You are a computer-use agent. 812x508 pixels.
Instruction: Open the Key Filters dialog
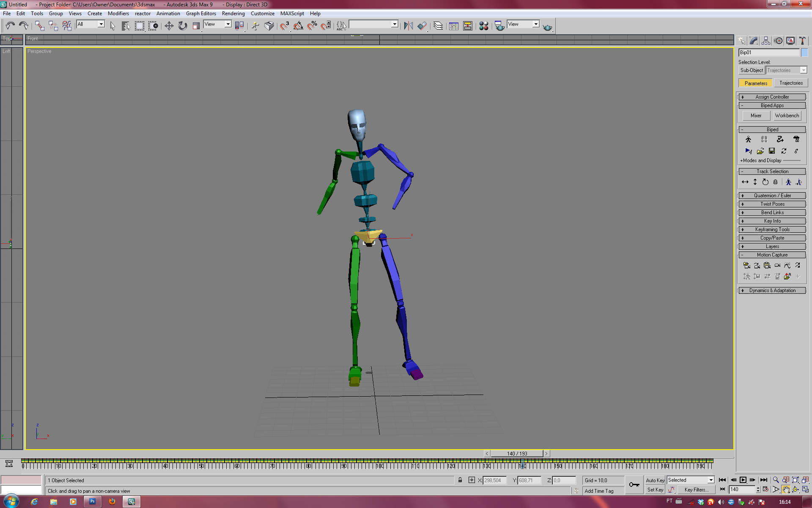click(697, 490)
